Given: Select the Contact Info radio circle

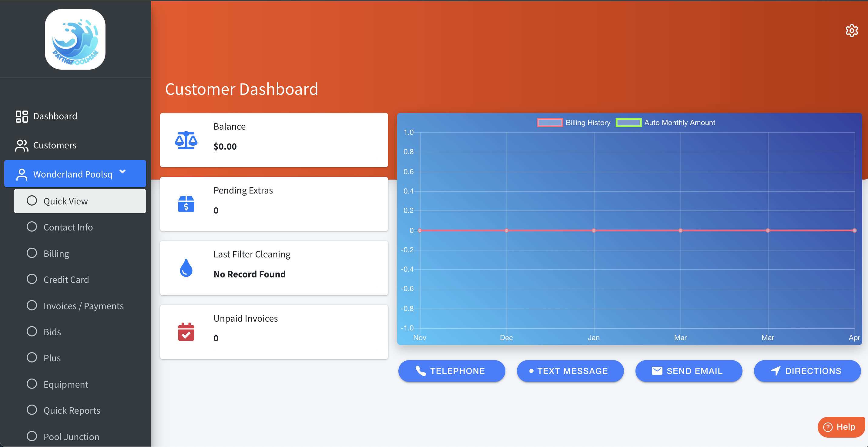Looking at the screenshot, I should tap(32, 227).
